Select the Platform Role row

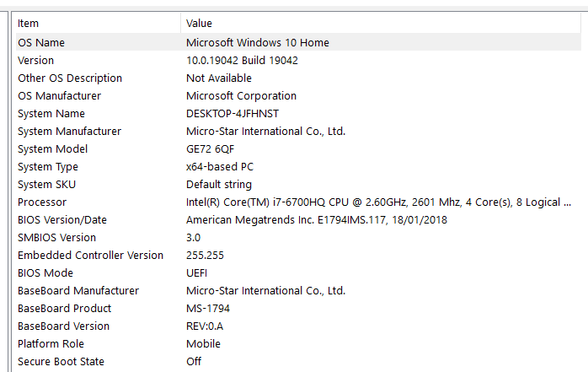pyautogui.click(x=298, y=344)
